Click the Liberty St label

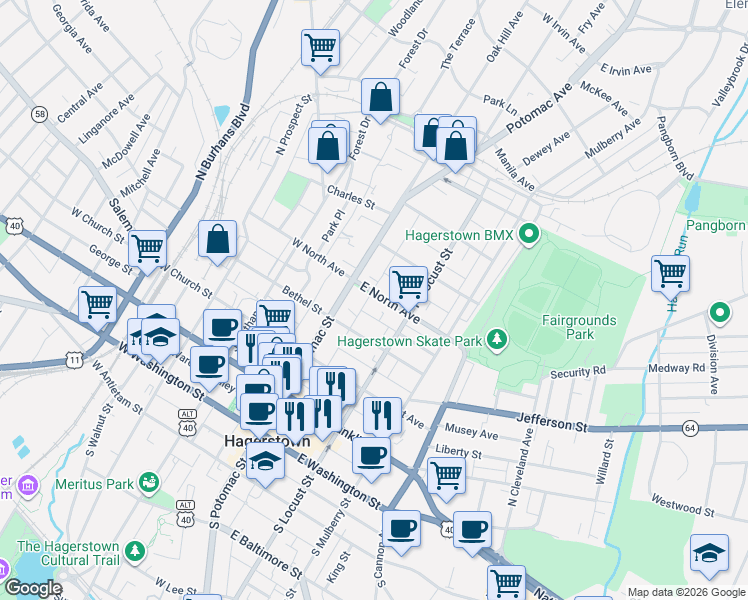(x=458, y=451)
